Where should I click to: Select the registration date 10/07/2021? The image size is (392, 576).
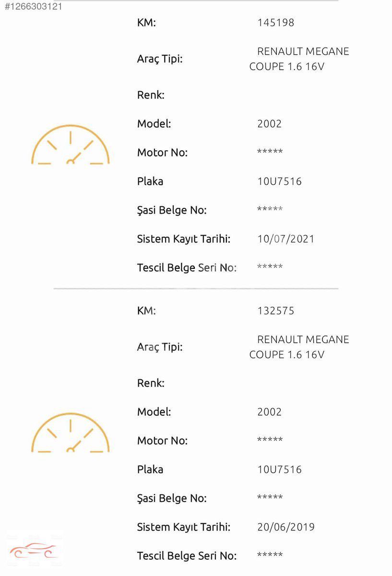(286, 239)
